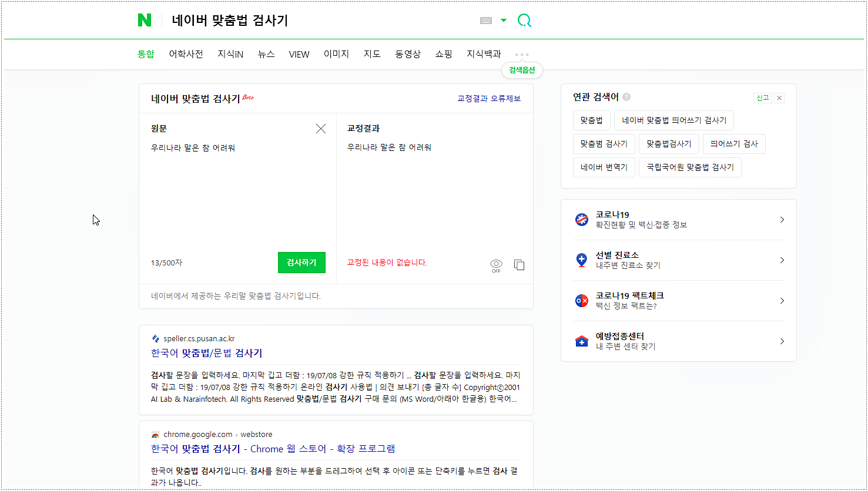The width and height of the screenshot is (868, 491).
Task: Open the on-screen keyboard icon
Action: 486,21
